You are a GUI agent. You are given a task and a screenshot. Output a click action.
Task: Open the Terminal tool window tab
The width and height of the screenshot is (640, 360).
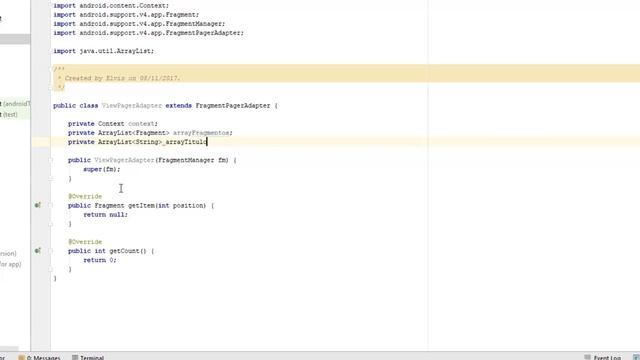pyautogui.click(x=88, y=358)
